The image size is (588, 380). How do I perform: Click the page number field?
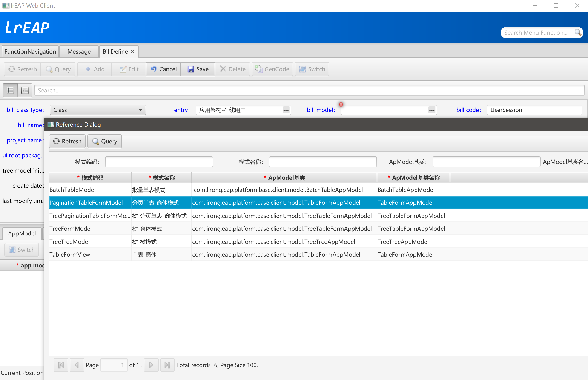click(114, 365)
